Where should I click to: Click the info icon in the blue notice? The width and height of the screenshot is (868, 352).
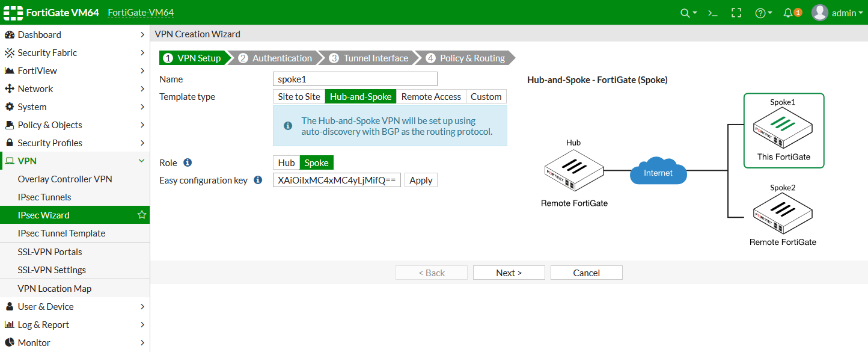coord(288,126)
